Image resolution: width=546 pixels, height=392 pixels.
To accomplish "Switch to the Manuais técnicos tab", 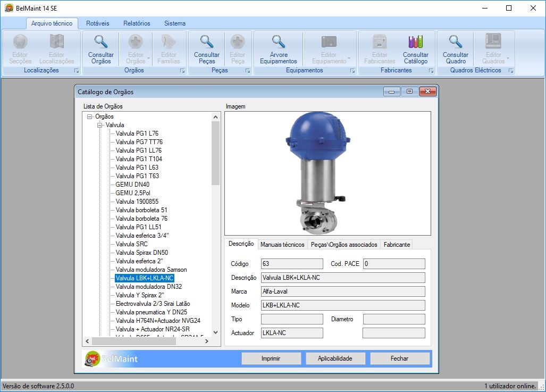I will pyautogui.click(x=282, y=245).
